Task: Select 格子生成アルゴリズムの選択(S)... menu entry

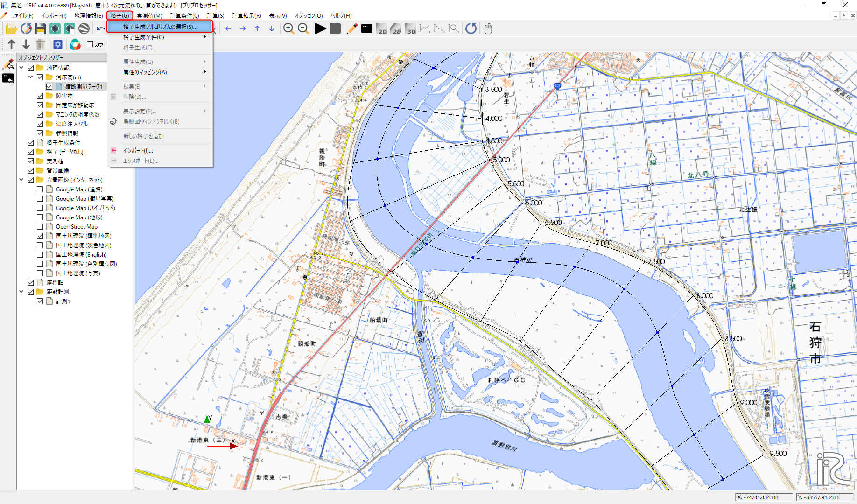Action: pos(160,27)
